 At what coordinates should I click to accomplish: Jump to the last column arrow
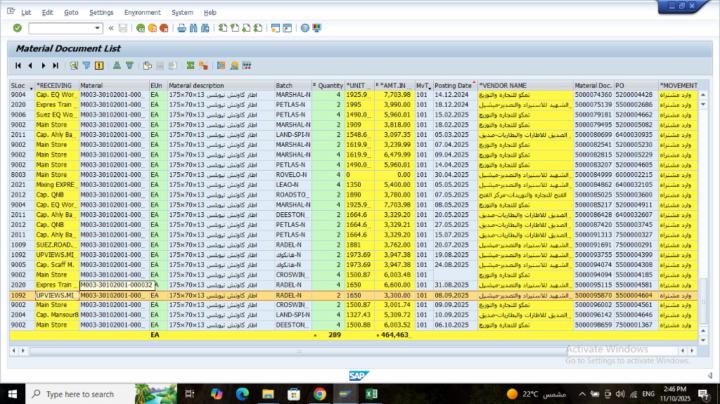58,65
